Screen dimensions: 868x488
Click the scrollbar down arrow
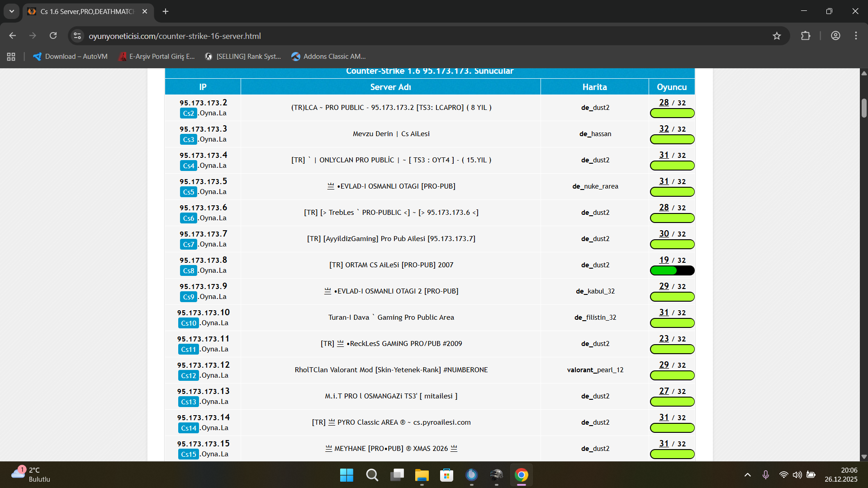tap(864, 457)
